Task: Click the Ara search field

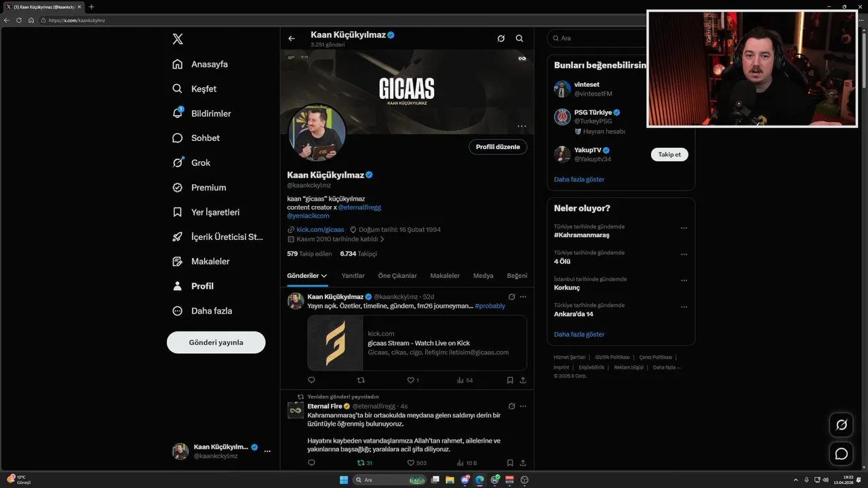Action: tap(597, 39)
